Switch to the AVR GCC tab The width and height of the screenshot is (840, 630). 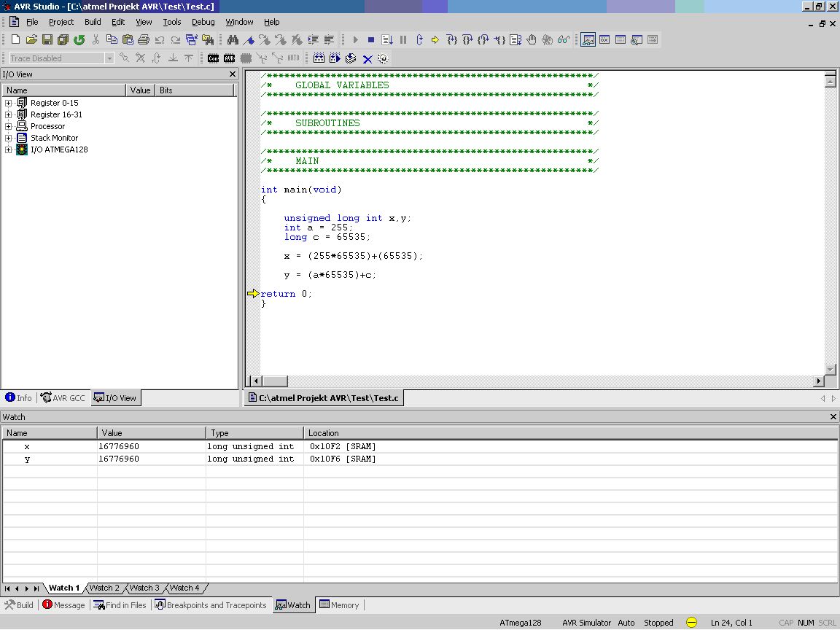click(63, 398)
